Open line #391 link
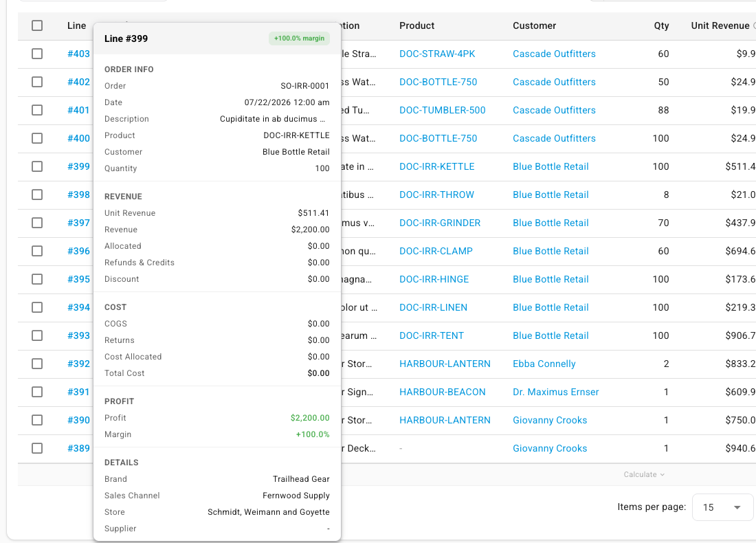The height and width of the screenshot is (543, 756). coord(78,392)
